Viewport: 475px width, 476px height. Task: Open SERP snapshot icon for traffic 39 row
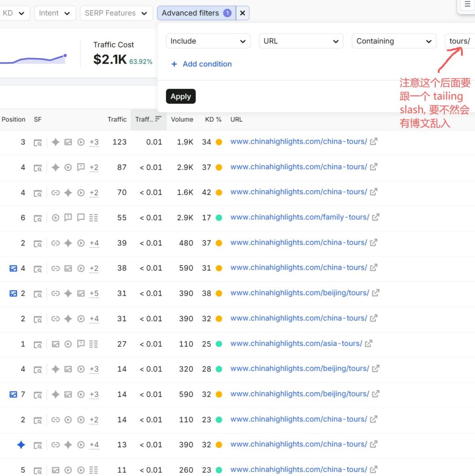coord(38,243)
